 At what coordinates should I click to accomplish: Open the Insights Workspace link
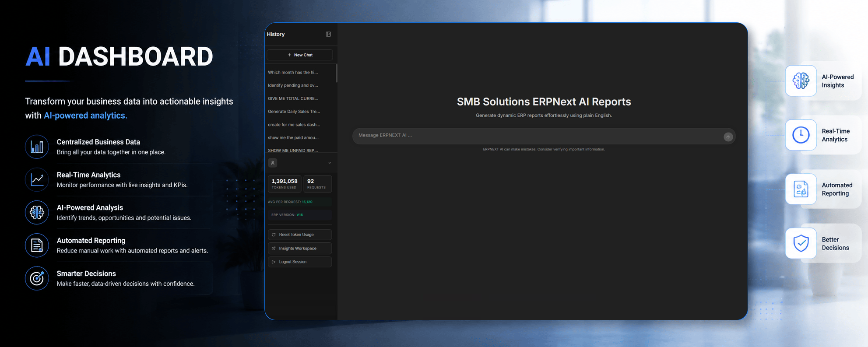tap(300, 248)
